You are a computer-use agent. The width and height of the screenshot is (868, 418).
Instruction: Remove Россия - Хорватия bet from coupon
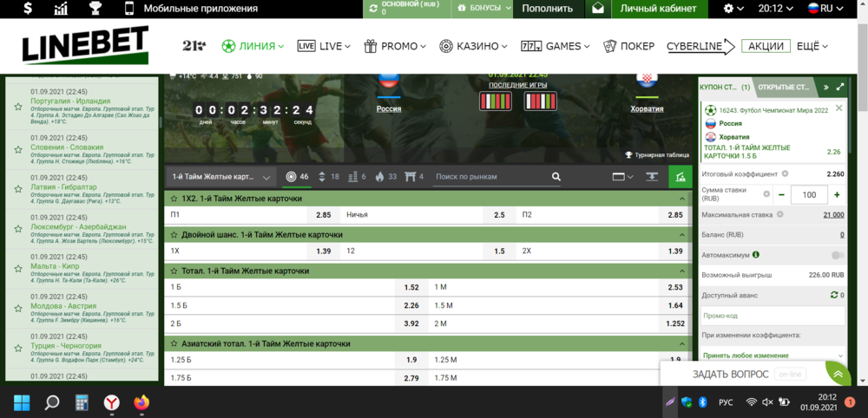click(x=838, y=108)
